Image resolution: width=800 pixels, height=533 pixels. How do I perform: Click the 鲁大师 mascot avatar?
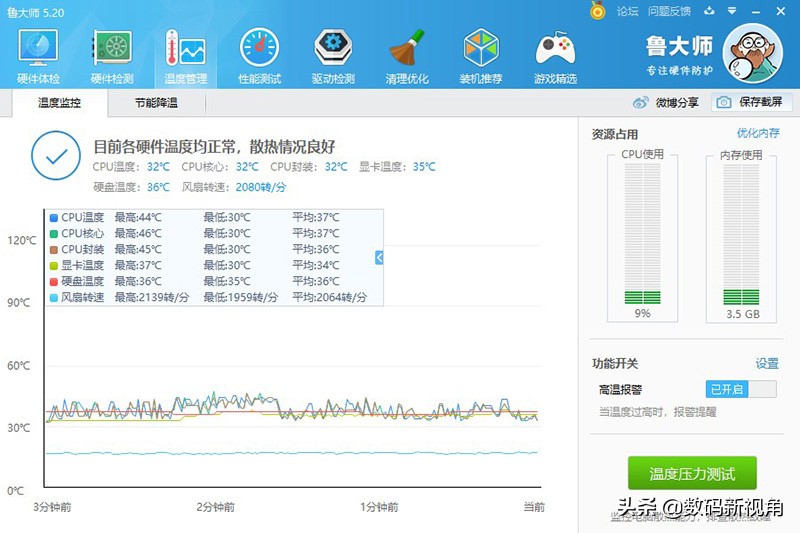[753, 53]
